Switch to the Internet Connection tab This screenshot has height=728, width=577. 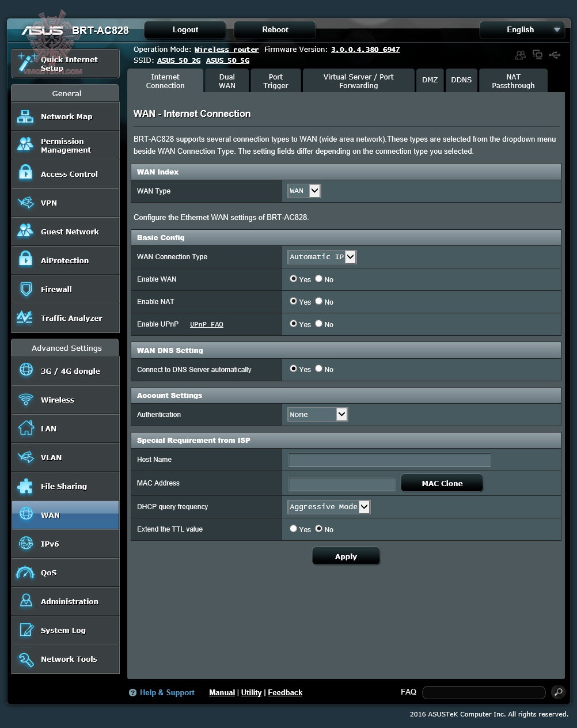pyautogui.click(x=165, y=81)
